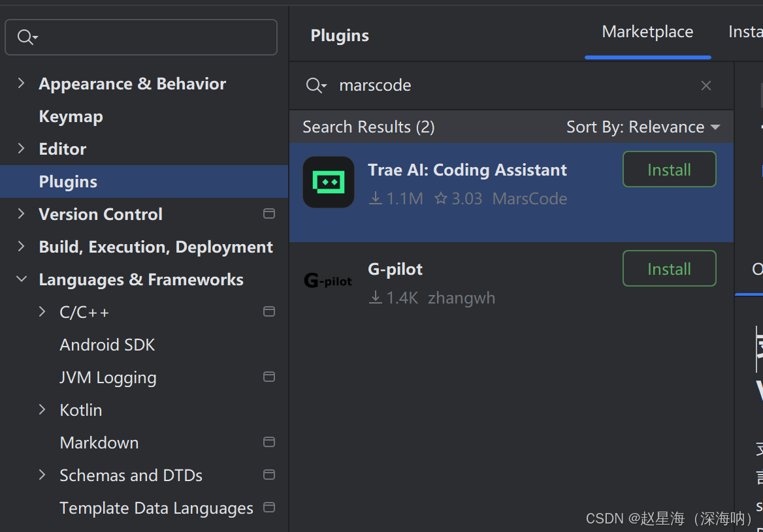Click the marker icon next to JVM Logging

tap(268, 377)
